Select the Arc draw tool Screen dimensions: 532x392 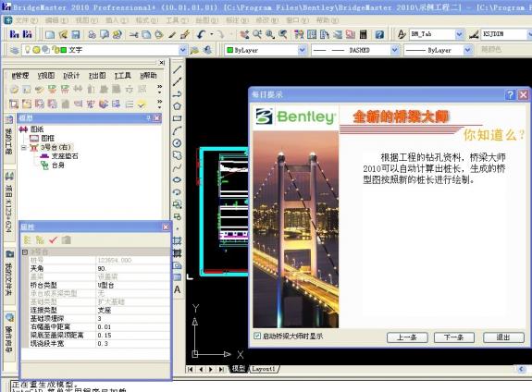click(177, 130)
